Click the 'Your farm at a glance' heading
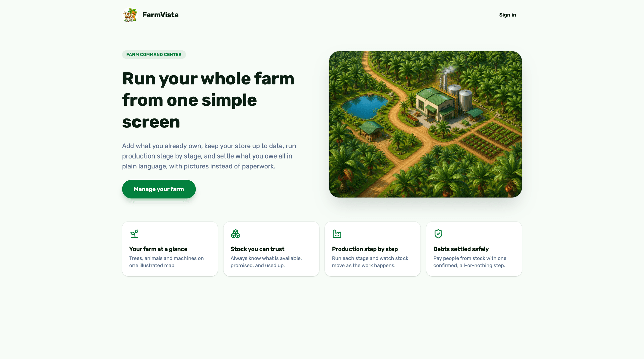 click(x=158, y=249)
